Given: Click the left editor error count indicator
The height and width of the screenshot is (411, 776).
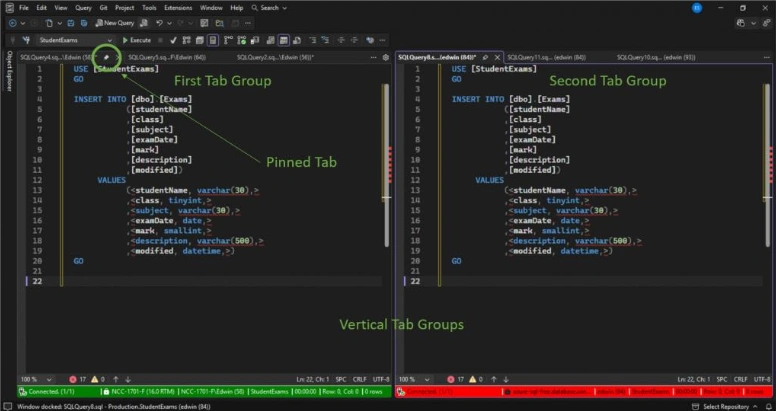Looking at the screenshot, I should coord(78,379).
